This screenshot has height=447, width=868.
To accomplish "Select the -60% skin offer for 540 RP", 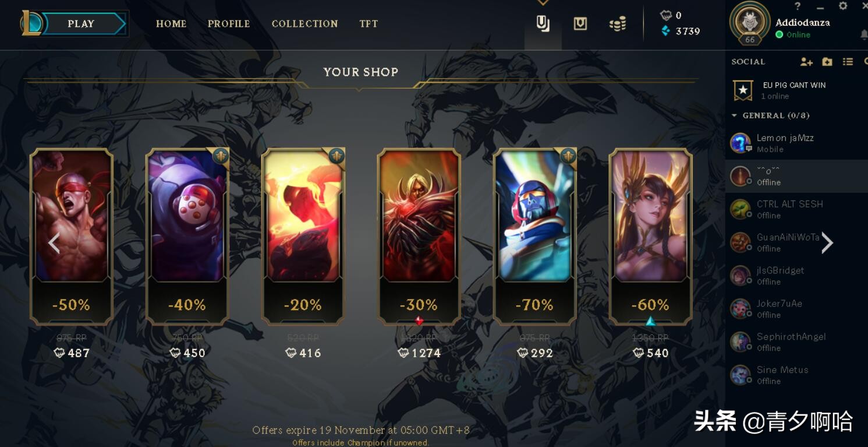I will click(x=650, y=236).
